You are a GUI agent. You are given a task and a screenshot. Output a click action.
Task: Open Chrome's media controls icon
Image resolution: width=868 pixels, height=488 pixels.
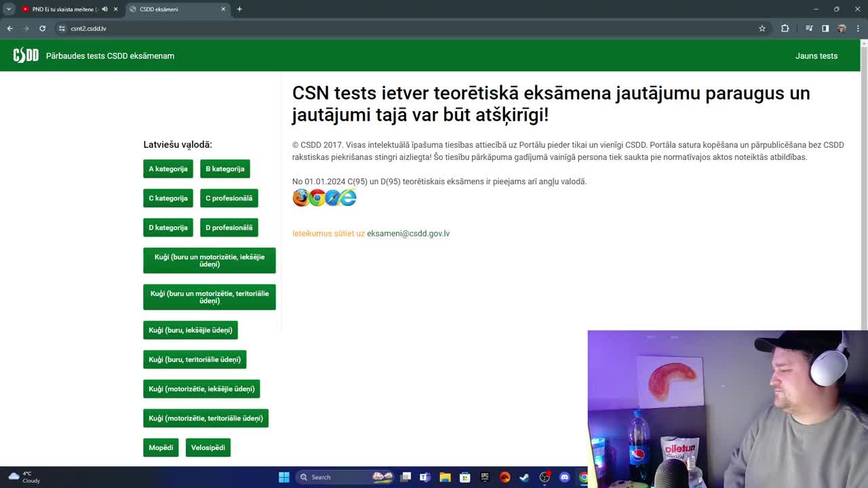click(x=808, y=28)
